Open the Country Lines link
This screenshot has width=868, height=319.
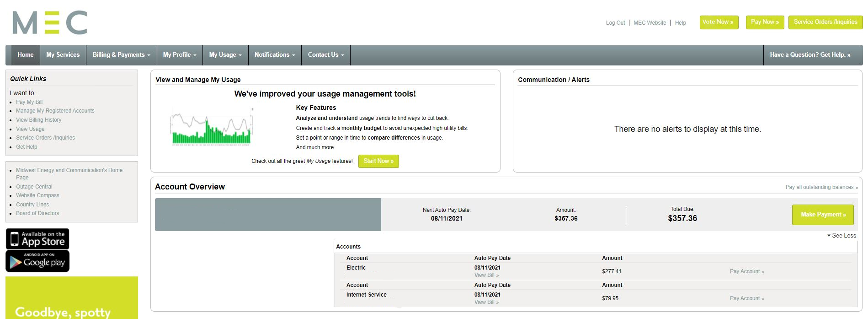click(x=32, y=205)
